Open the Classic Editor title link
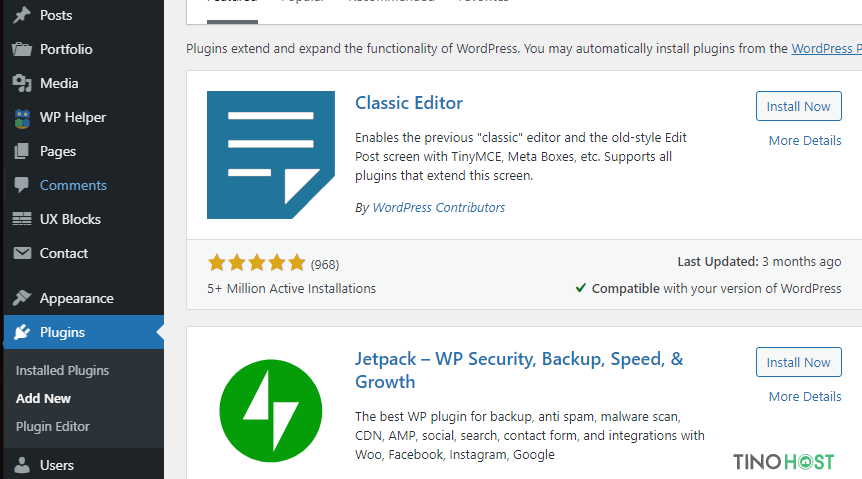Image resolution: width=862 pixels, height=479 pixels. 408,103
